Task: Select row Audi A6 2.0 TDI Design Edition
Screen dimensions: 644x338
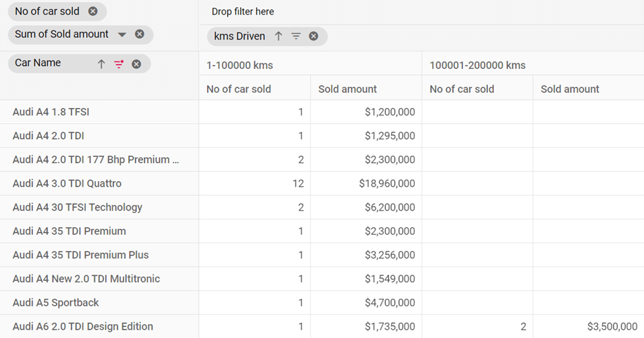Action: (99, 326)
